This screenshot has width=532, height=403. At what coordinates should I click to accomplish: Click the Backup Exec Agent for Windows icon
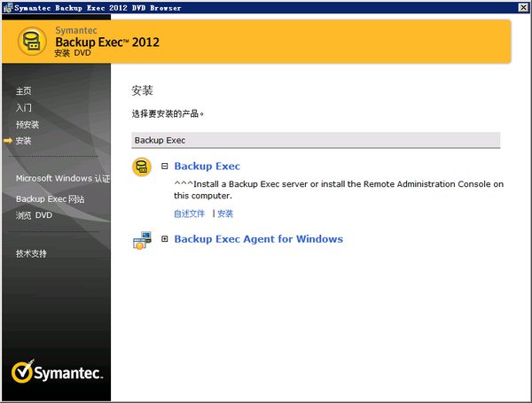pyautogui.click(x=142, y=240)
